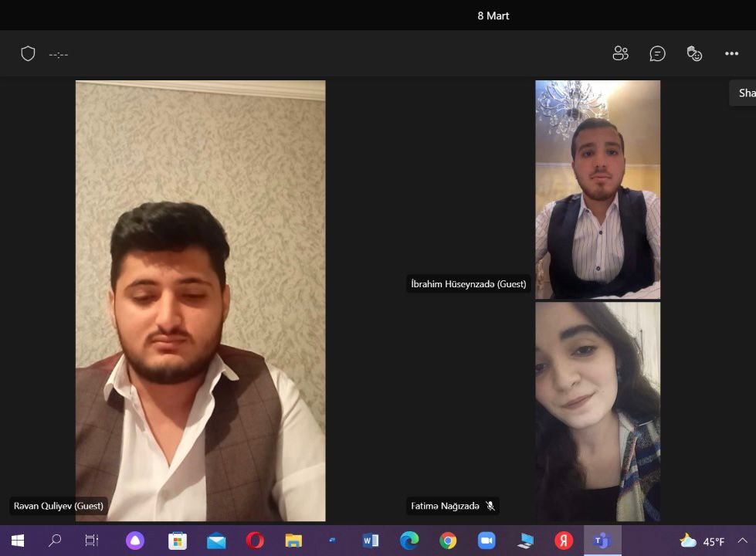Click the partially visible Share button
Image resolution: width=756 pixels, height=556 pixels.
pyautogui.click(x=743, y=93)
